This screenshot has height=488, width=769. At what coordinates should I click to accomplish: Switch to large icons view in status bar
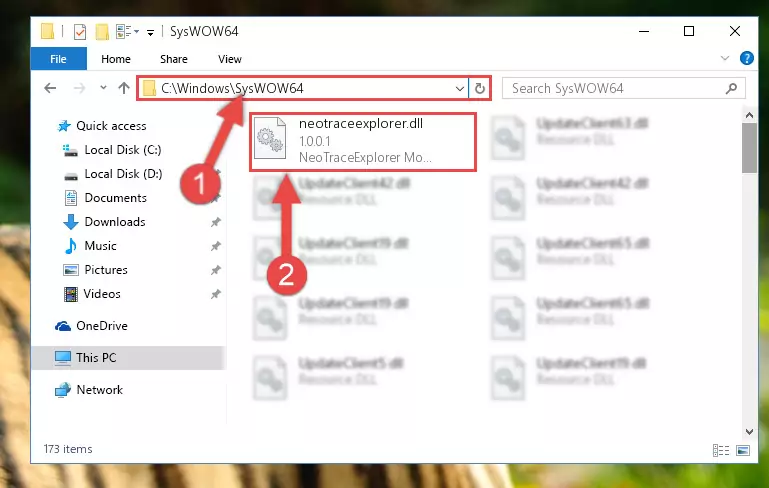coord(743,450)
